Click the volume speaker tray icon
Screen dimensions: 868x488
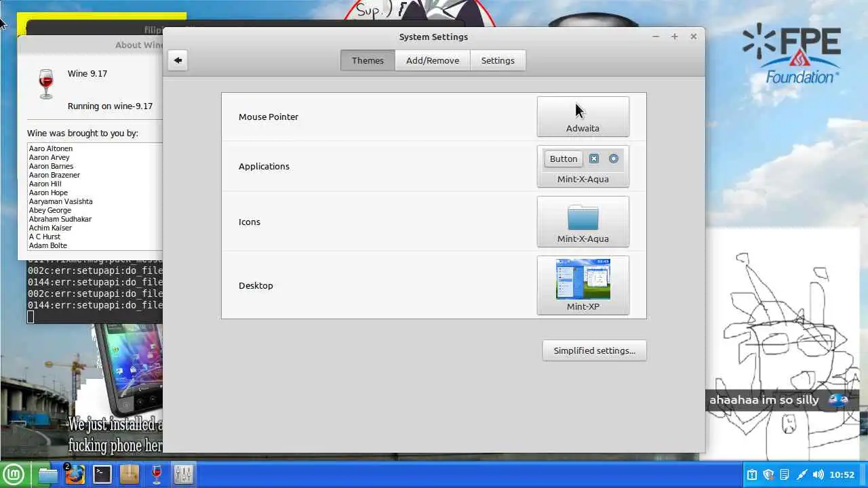[x=818, y=474]
